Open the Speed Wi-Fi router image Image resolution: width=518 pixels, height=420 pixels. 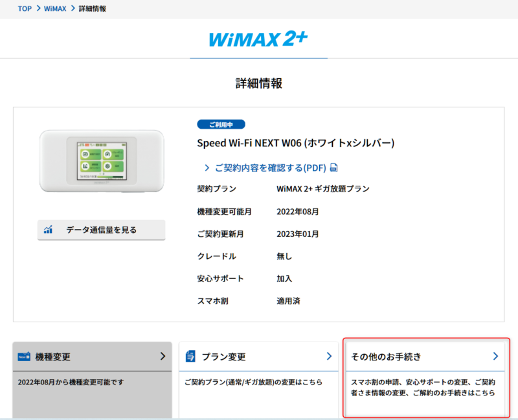point(102,160)
